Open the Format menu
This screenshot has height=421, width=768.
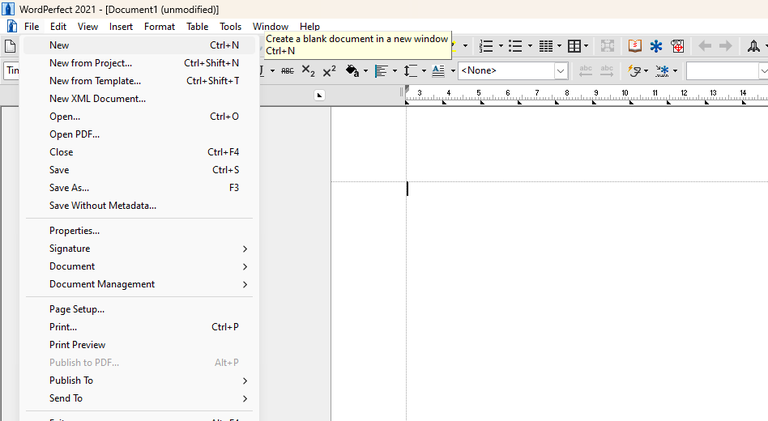point(159,26)
